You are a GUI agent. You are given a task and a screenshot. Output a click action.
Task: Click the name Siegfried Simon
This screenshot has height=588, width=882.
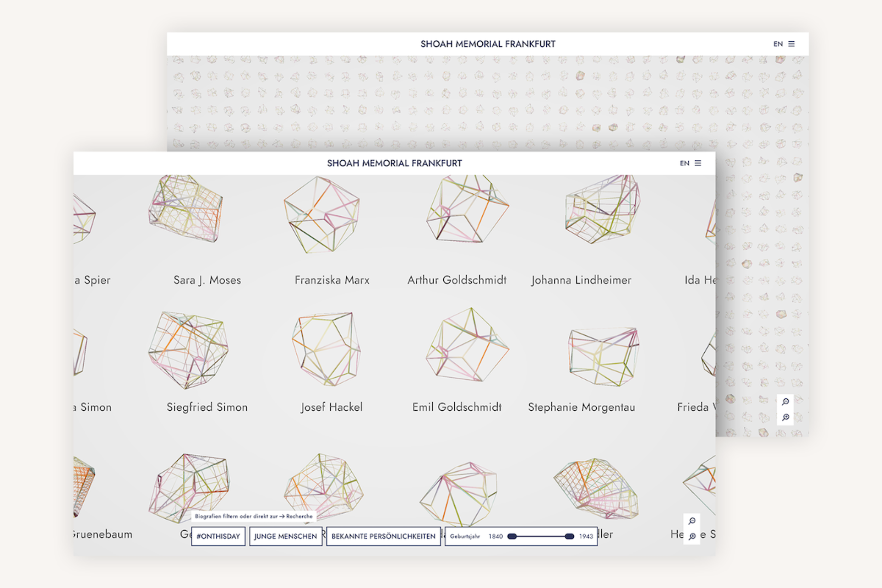tap(207, 407)
